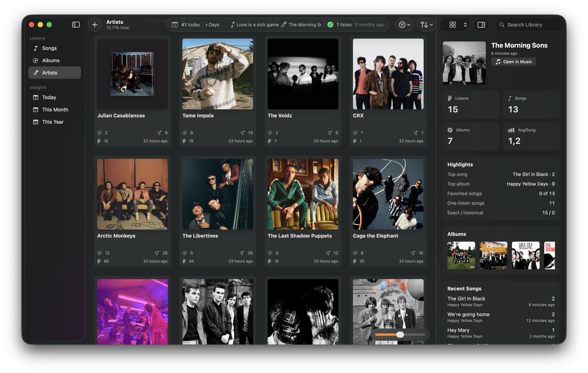Screen dimensions: 588x373
Task: Select Artists in the sidebar
Action: (55, 73)
